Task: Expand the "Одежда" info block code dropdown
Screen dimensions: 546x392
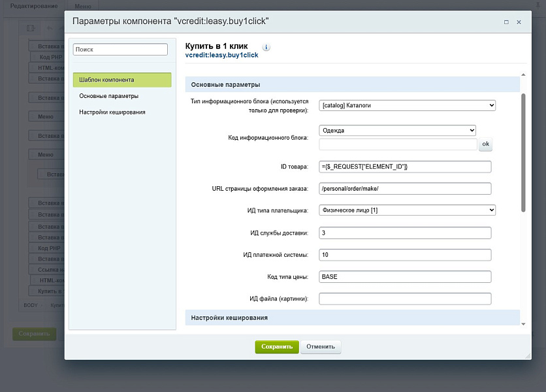Action: pos(397,130)
